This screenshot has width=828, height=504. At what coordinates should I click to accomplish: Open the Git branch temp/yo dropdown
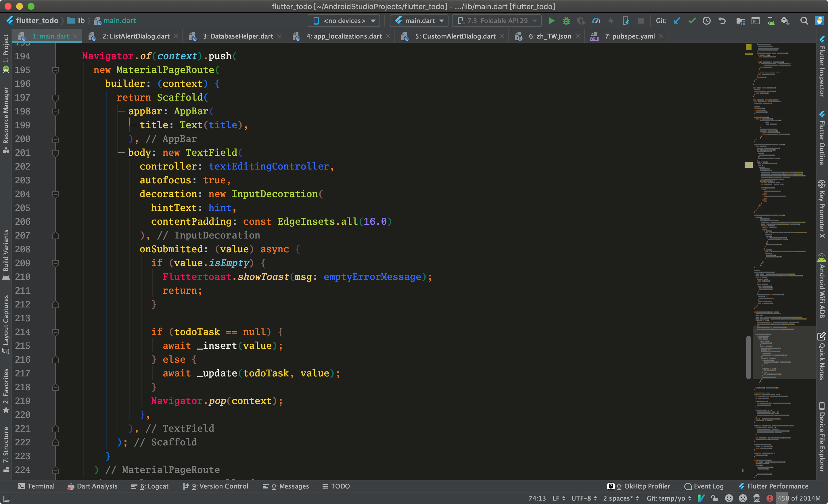click(x=668, y=498)
